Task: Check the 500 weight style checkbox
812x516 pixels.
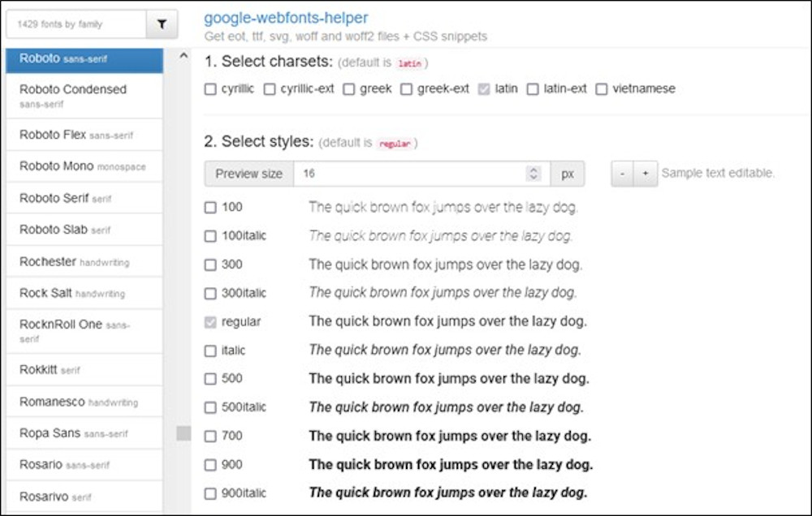Action: [210, 379]
